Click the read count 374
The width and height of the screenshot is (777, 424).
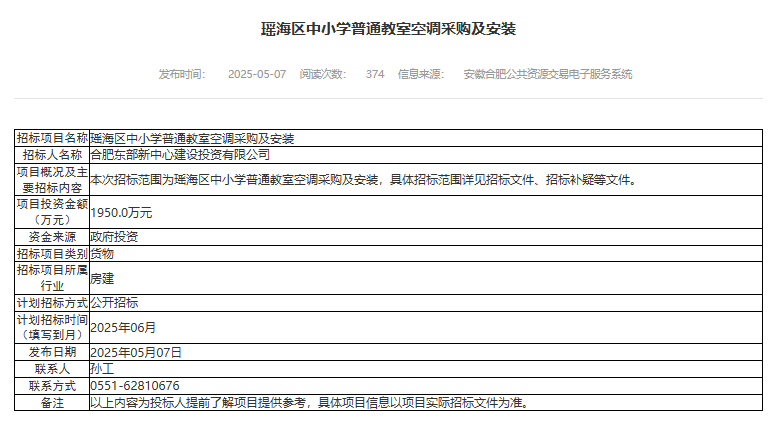(x=375, y=74)
